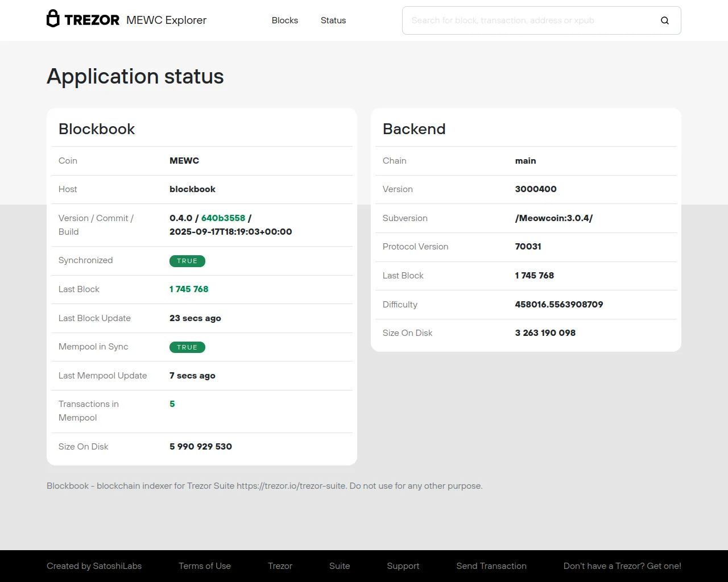The image size is (728, 582).
Task: Click the build timestamp 2025-09-17T18:19:03+00:00
Action: pos(231,232)
